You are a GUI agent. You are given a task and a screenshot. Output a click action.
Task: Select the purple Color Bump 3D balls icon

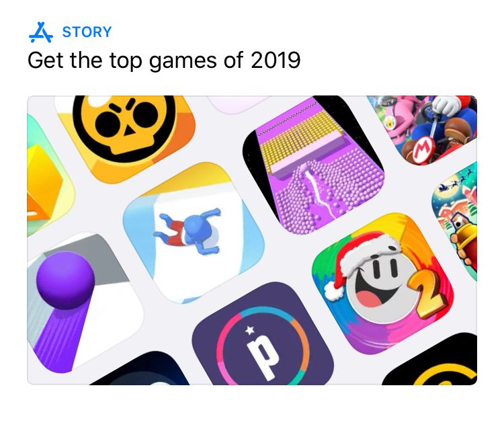pyautogui.click(x=313, y=165)
